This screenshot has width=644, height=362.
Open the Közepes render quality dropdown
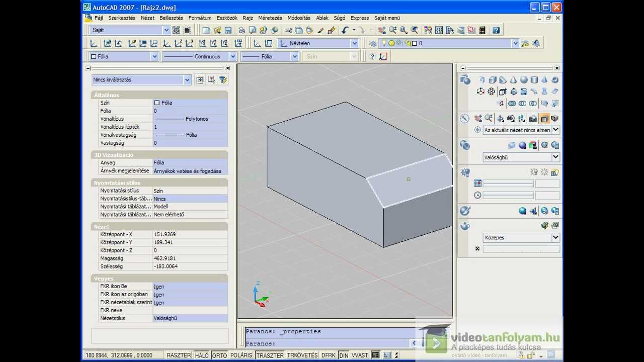521,237
